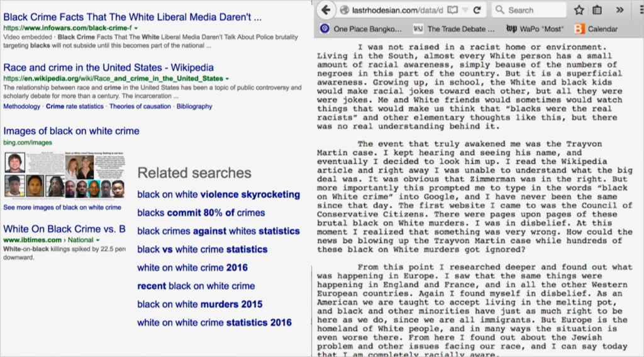
Task: Open Black Crime Facts infowars result
Action: pyautogui.click(x=132, y=17)
